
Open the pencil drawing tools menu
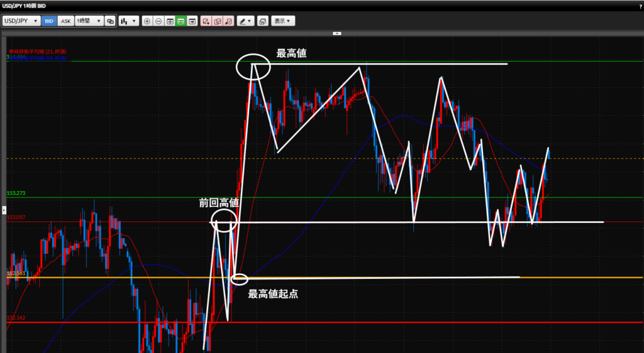245,21
